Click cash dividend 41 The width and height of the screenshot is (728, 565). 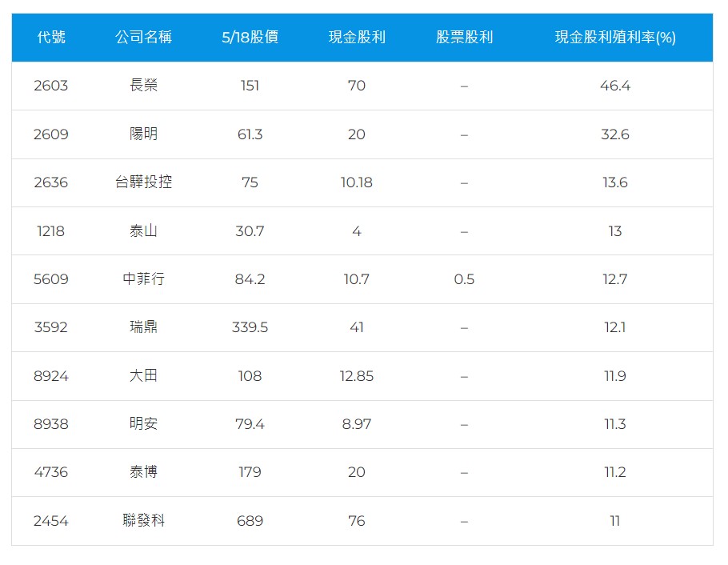coord(357,327)
